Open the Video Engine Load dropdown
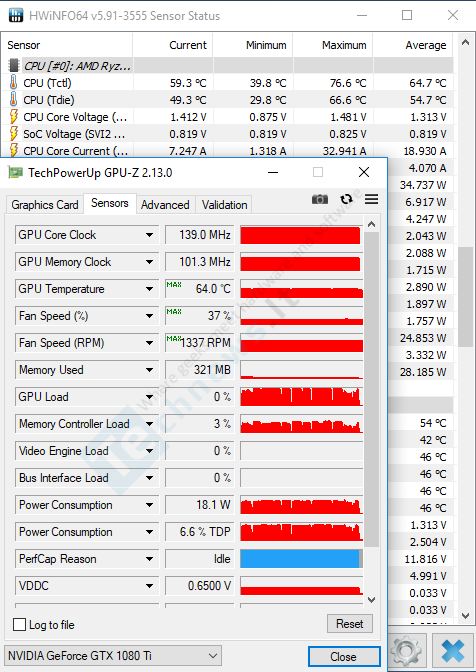The width and height of the screenshot is (476, 672). (x=149, y=451)
